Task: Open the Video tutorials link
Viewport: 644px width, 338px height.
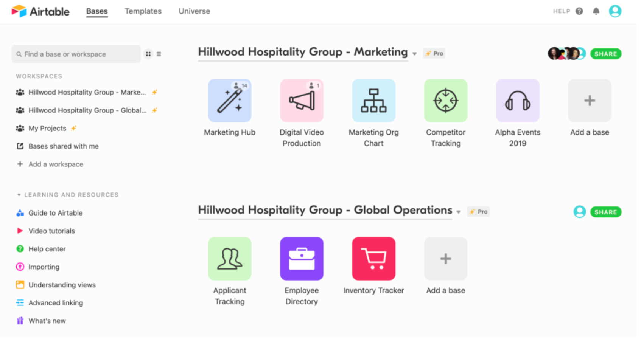Action: click(x=51, y=231)
